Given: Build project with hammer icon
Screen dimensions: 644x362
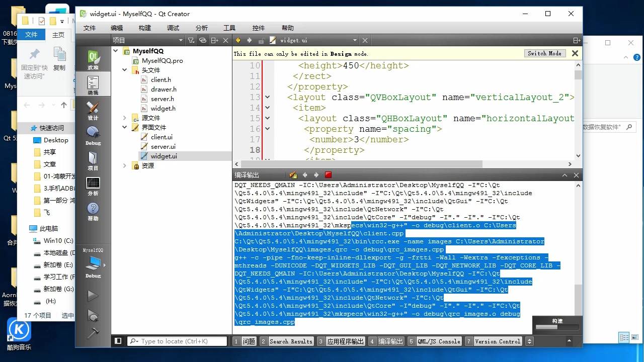Looking at the screenshot, I should pos(93,333).
